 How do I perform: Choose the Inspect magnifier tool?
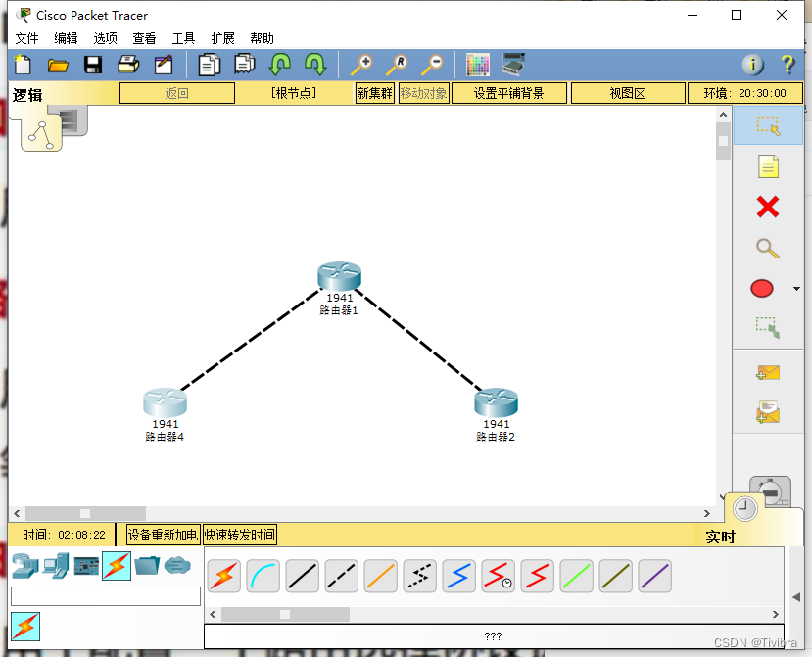point(768,248)
